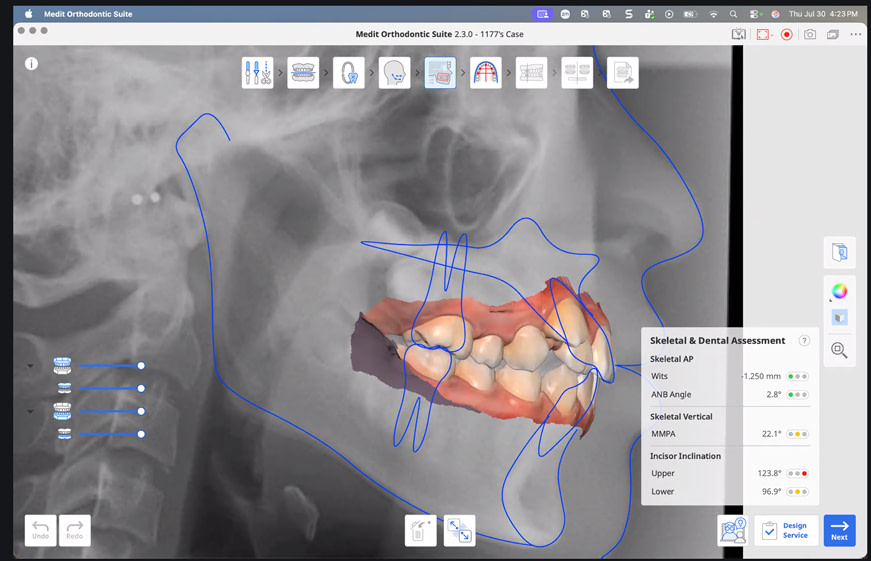Toggle visibility of second full-arch model icon
The image size is (871, 561).
[x=62, y=411]
